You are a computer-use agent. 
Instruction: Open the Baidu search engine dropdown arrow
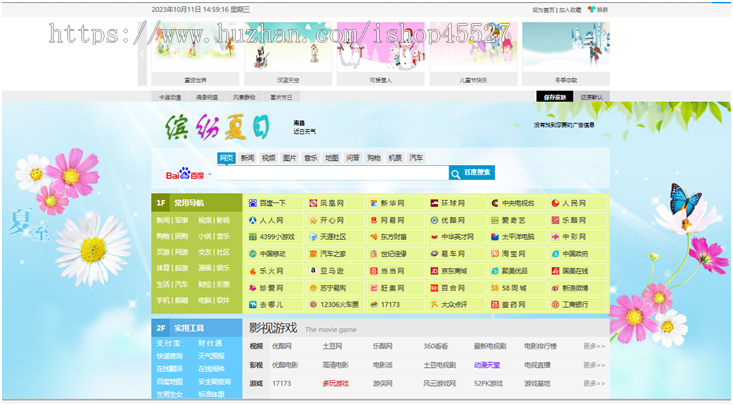point(210,174)
